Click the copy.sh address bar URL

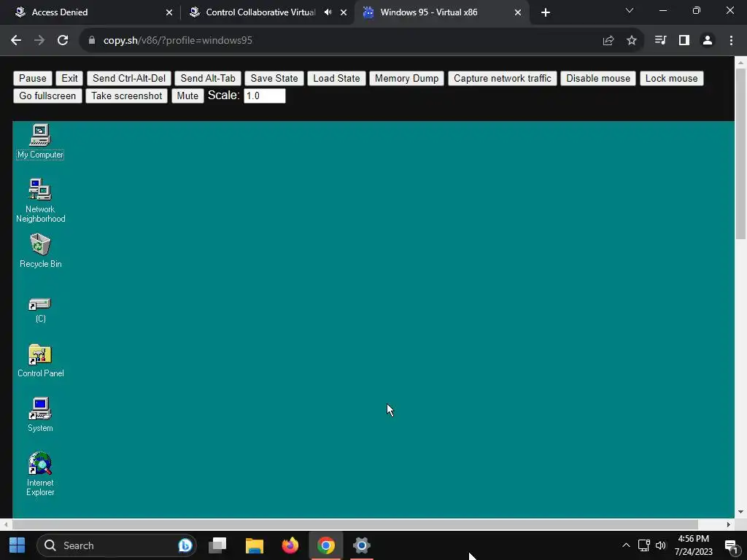point(178,41)
